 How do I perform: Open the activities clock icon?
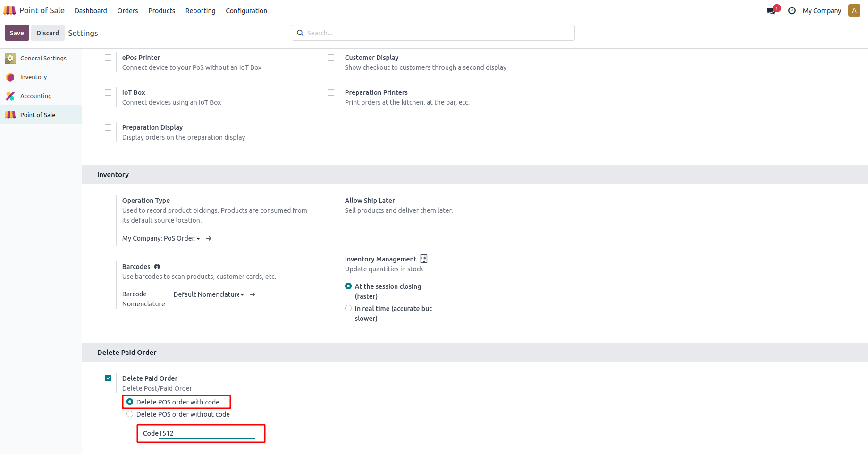(792, 10)
